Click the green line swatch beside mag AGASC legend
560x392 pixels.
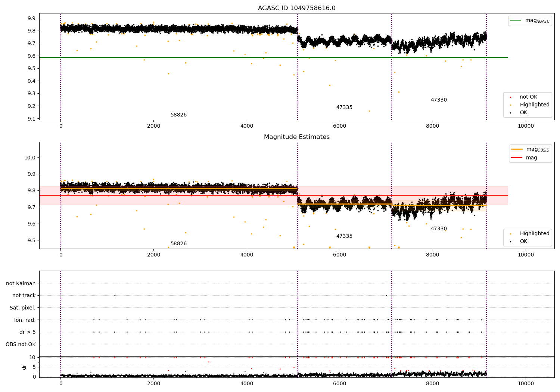point(516,21)
